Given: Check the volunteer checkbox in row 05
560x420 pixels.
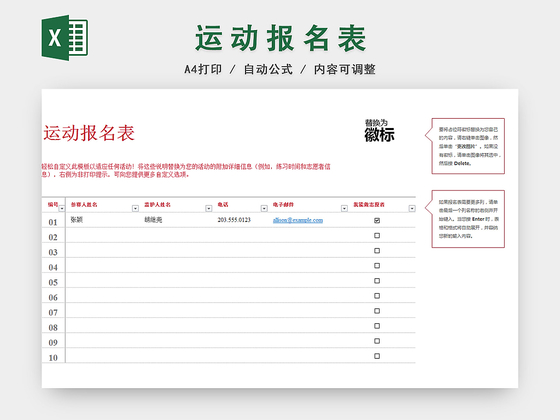Looking at the screenshot, I should (377, 281).
